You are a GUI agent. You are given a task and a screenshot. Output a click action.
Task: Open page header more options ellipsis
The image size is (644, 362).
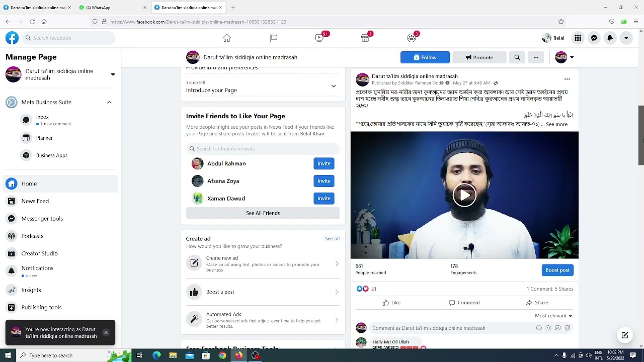tap(536, 57)
